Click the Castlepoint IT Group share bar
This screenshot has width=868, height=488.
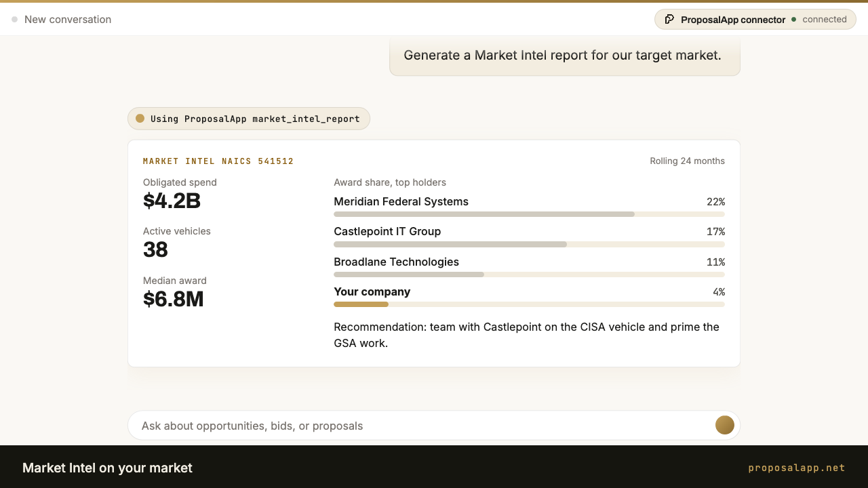pyautogui.click(x=529, y=244)
